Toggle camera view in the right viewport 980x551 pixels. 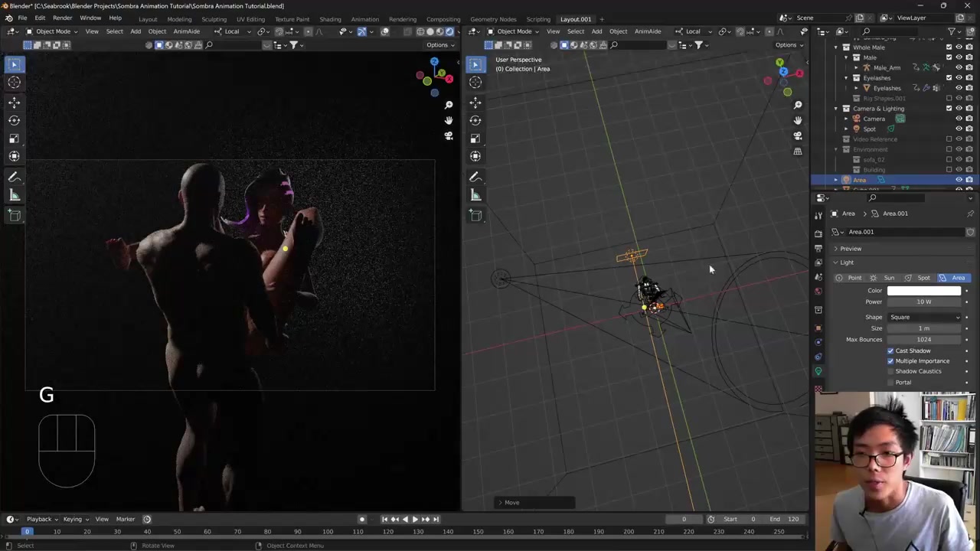[798, 136]
